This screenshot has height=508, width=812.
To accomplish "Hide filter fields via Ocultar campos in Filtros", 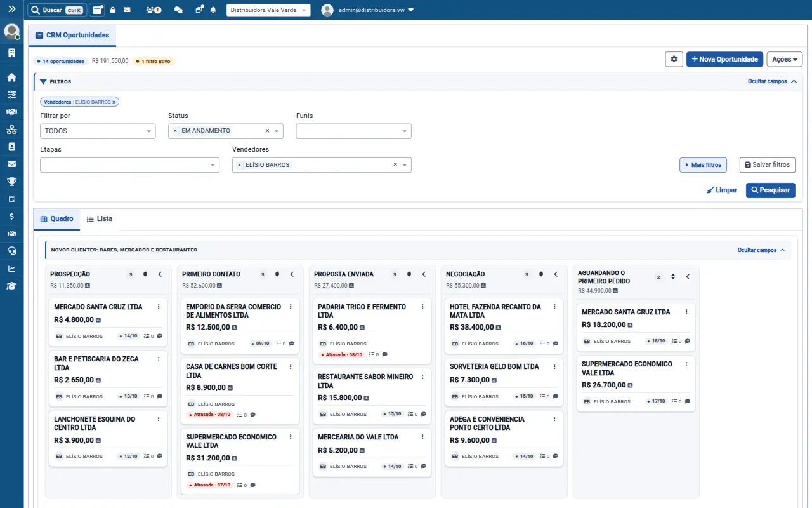I will (772, 81).
